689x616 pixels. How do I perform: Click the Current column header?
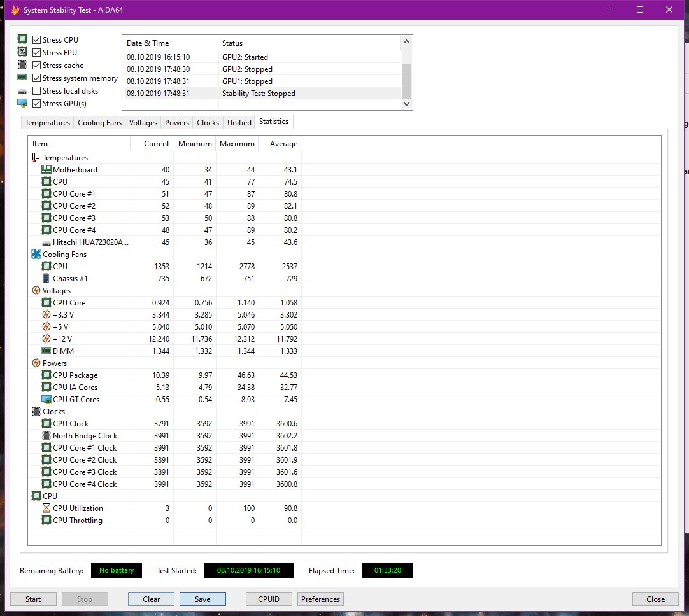point(152,144)
